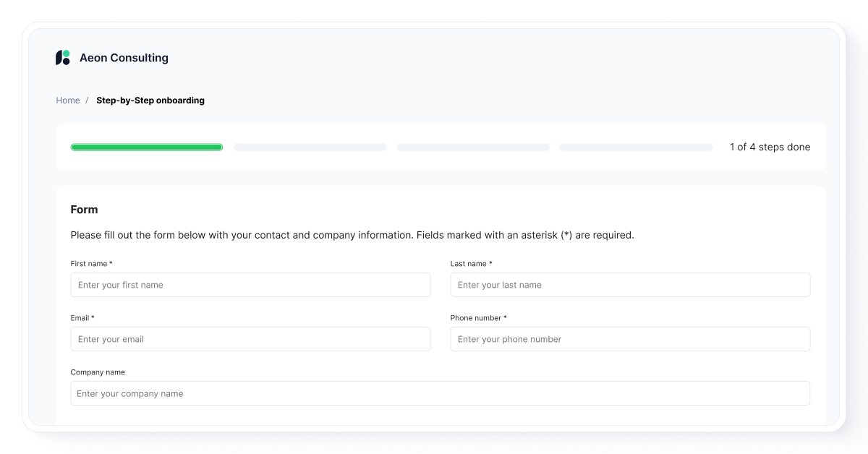Click the 'Company name' field label
The height and width of the screenshot is (454, 868).
tap(98, 372)
